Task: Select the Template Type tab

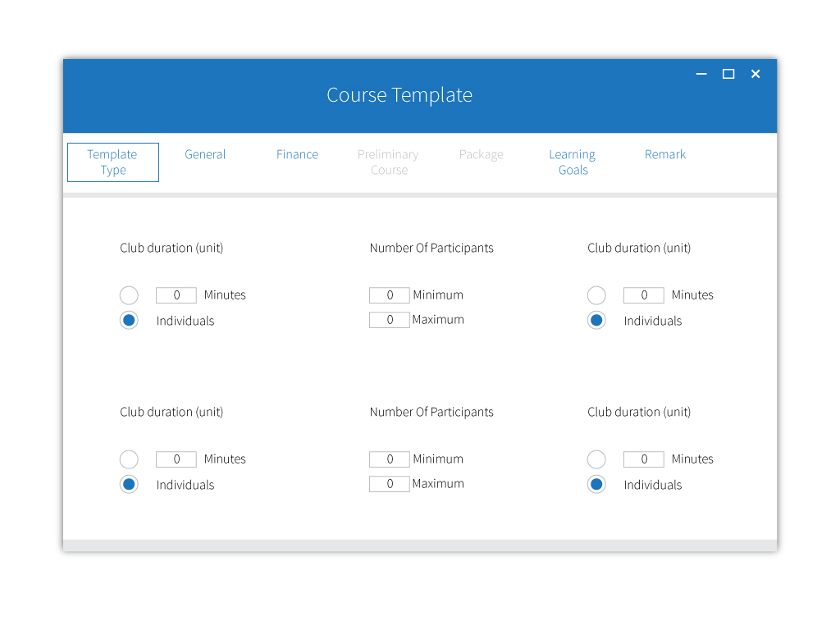Action: (113, 162)
